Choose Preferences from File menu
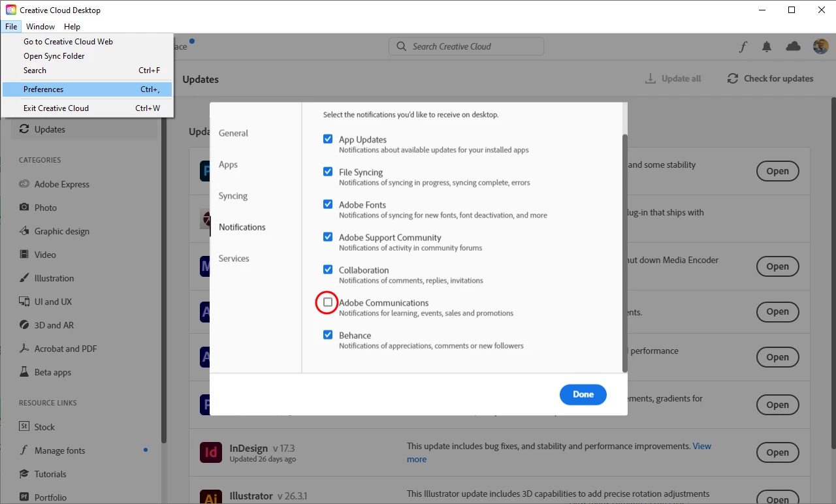This screenshot has height=504, width=836. coord(87,89)
